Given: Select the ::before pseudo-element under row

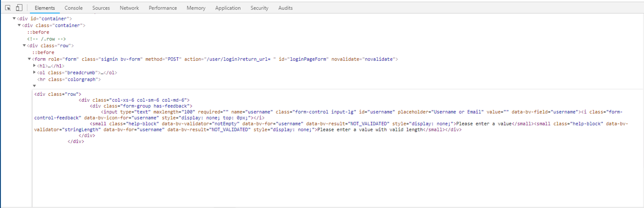Looking at the screenshot, I should click(43, 52).
